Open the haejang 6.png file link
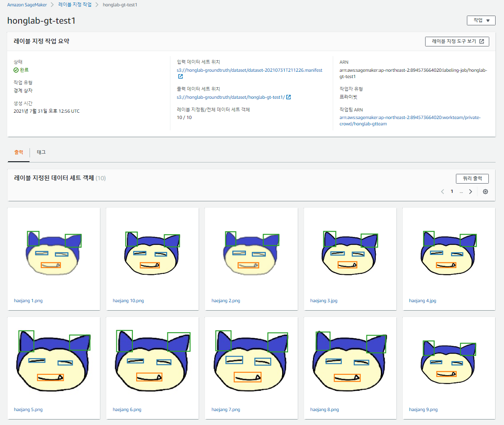This screenshot has width=504, height=425. pyautogui.click(x=127, y=409)
